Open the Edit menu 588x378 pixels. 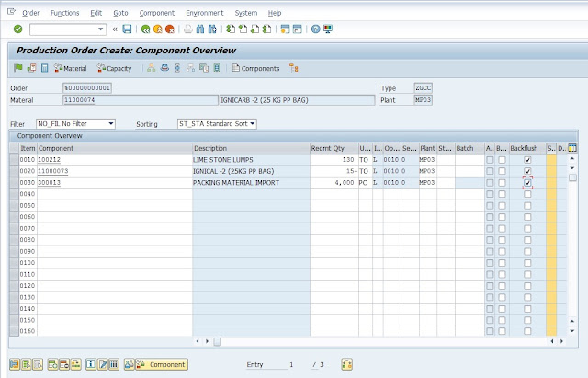(96, 13)
